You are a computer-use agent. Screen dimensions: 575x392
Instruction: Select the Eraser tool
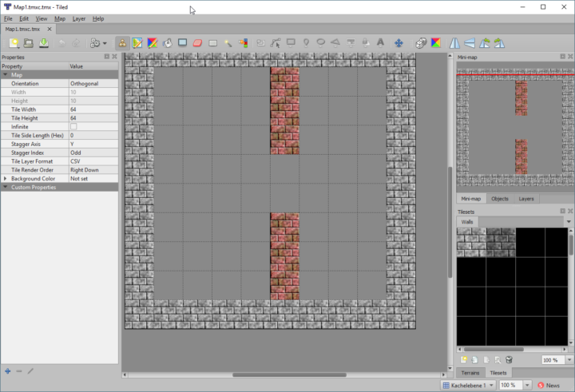tap(198, 42)
